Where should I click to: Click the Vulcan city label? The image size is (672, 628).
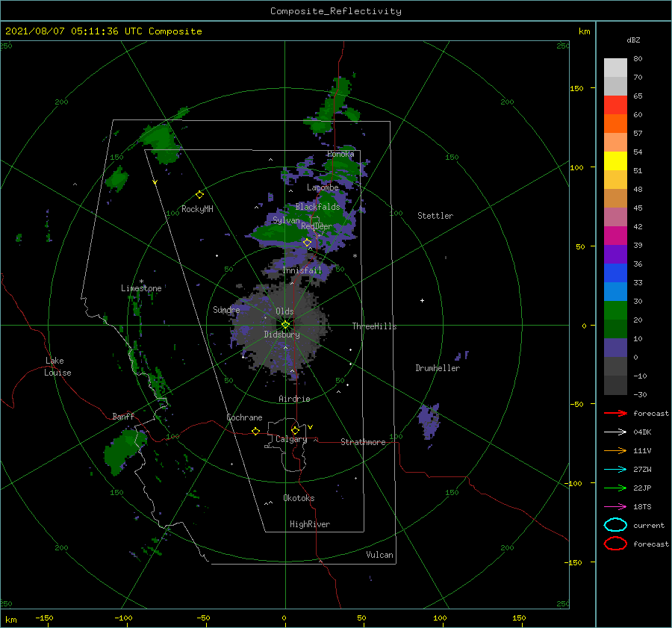tap(379, 555)
